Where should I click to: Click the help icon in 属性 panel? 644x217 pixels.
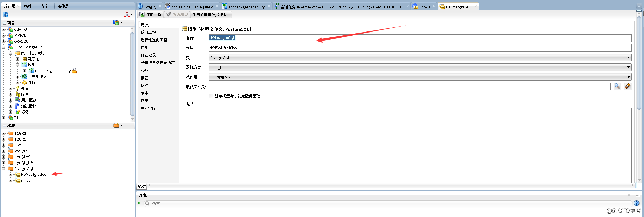pos(636,203)
